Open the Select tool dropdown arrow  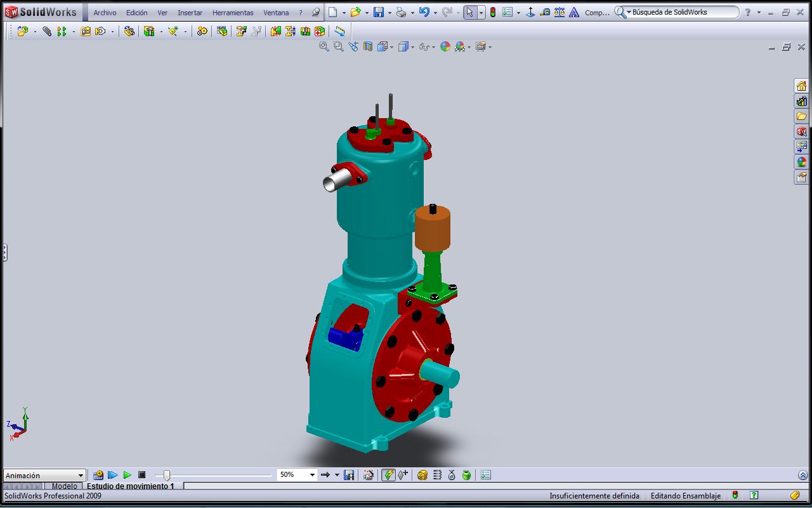click(481, 12)
